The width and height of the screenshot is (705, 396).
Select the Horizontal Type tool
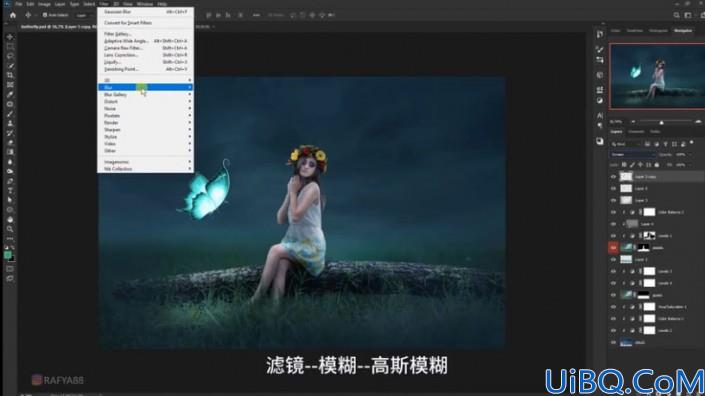click(x=10, y=191)
